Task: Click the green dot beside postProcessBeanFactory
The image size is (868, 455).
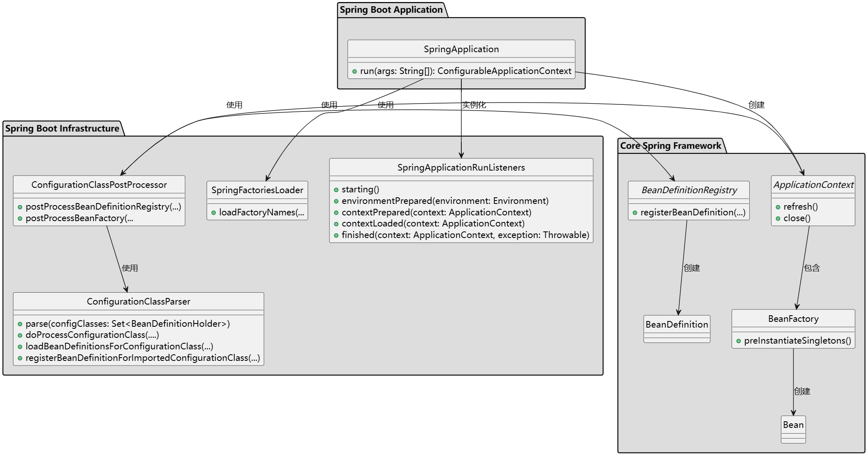Action: (20, 219)
